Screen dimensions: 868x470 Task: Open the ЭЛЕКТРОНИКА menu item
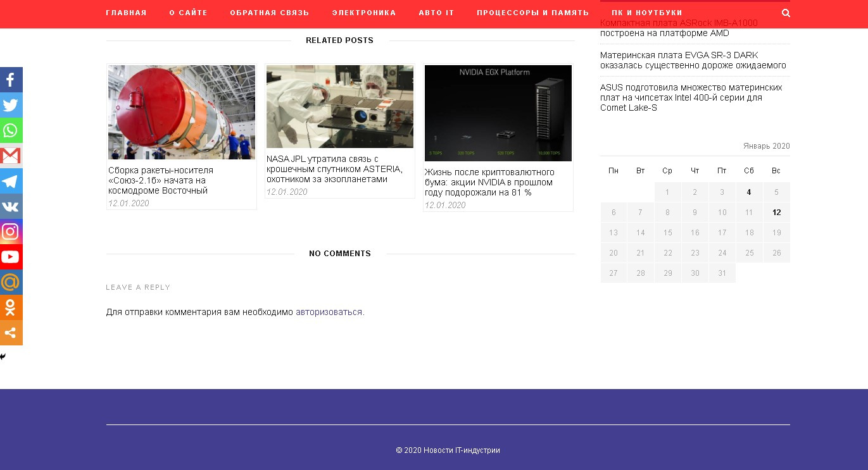pyautogui.click(x=364, y=13)
